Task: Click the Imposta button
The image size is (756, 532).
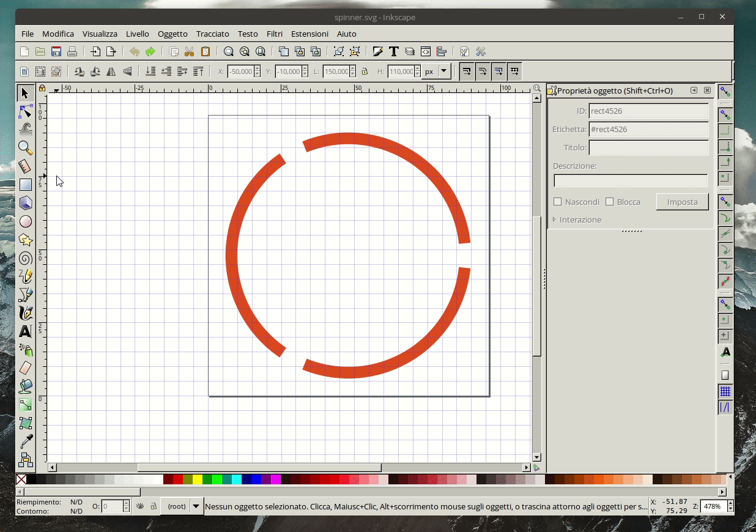Action: coord(683,202)
